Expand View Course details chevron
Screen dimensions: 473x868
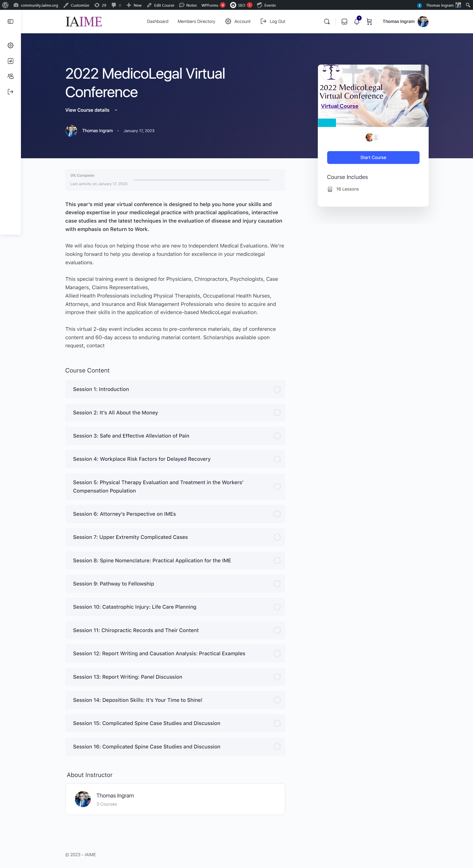click(x=116, y=110)
